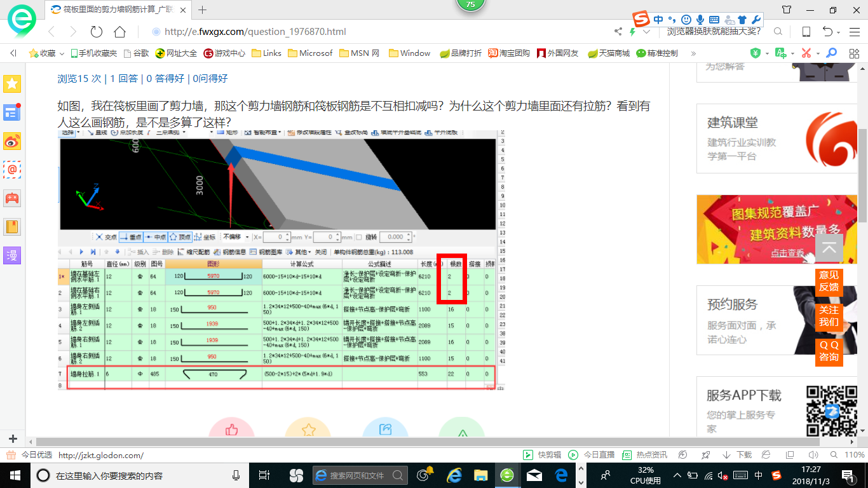This screenshot has width=868, height=488.
Task: Open the sidebar red mail @ icon
Action: pos(12,170)
